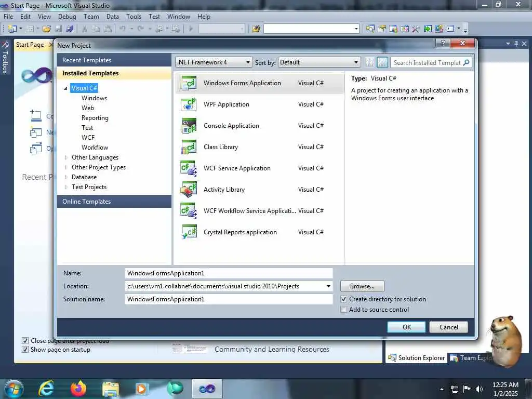Click the Cancel button
Viewport: 532px width, 399px height.
pos(448,327)
